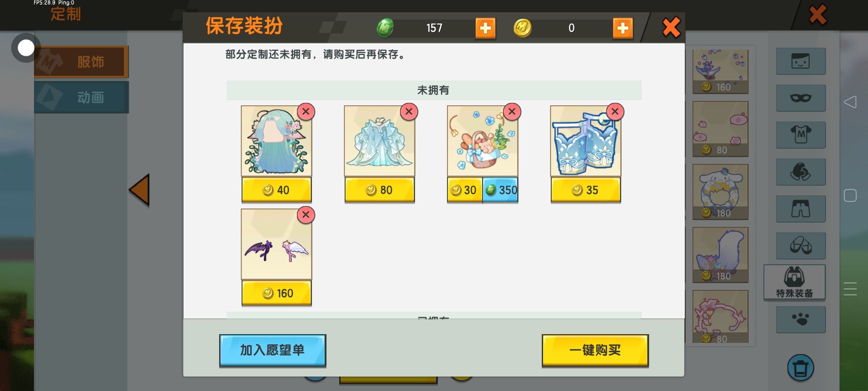The width and height of the screenshot is (868, 391).
Task: Switch to the 服饰 tab
Action: pyautogui.click(x=81, y=62)
